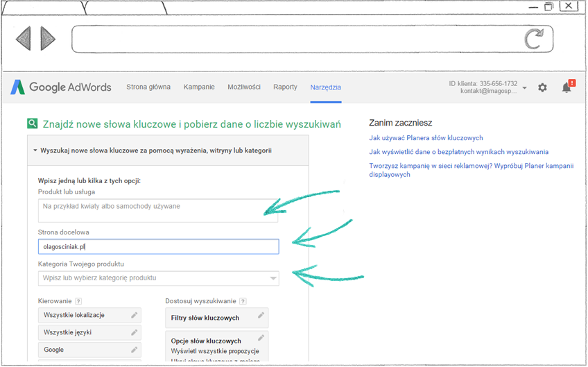Click the Znajdź nowe słowa kluczowe heading
This screenshot has height=367, width=588.
(x=191, y=124)
